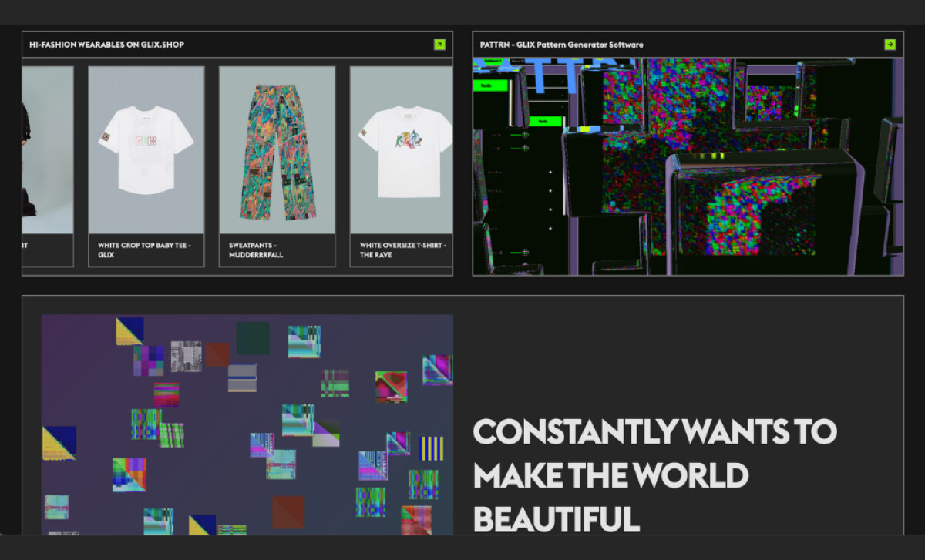Screen dimensions: 925x560
Task: Click the green arrow icon on PATTRN card
Action: [x=890, y=44]
